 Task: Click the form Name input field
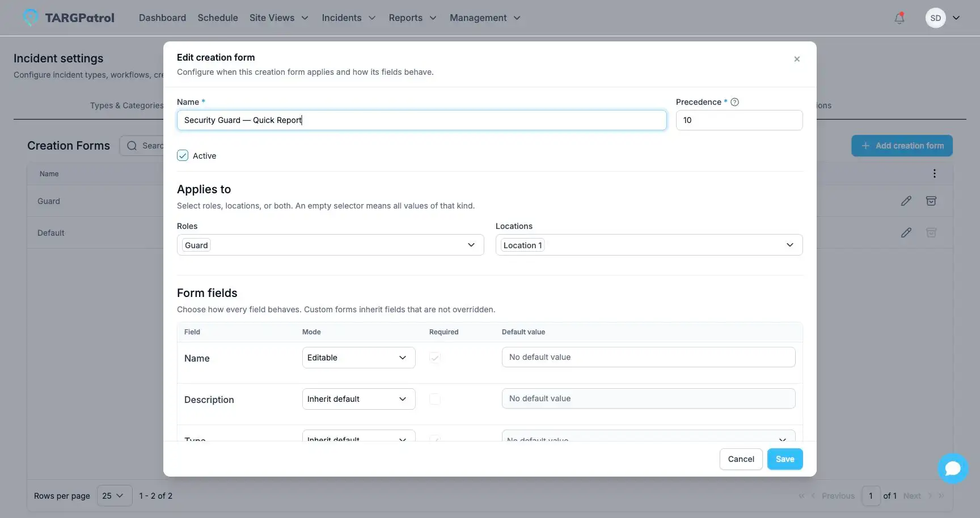coord(422,120)
